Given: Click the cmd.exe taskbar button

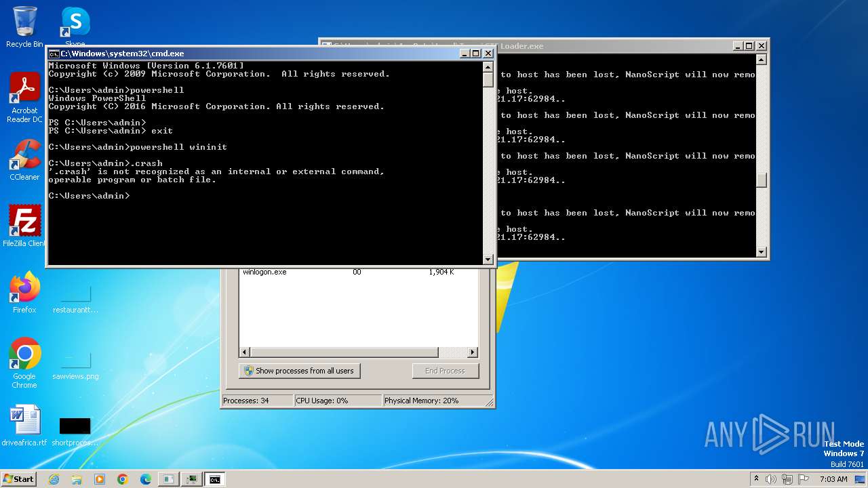Looking at the screenshot, I should [x=215, y=479].
